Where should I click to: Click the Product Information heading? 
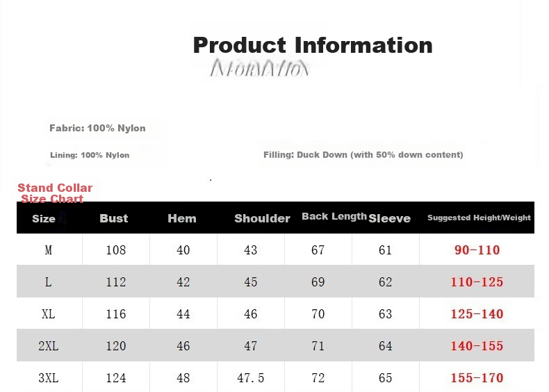click(313, 46)
